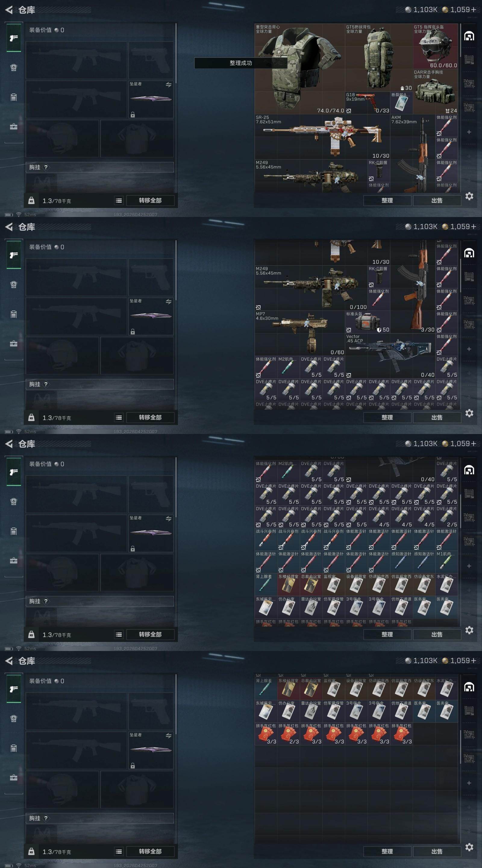Select the GT5野战背包 backpack item

[x=379, y=58]
